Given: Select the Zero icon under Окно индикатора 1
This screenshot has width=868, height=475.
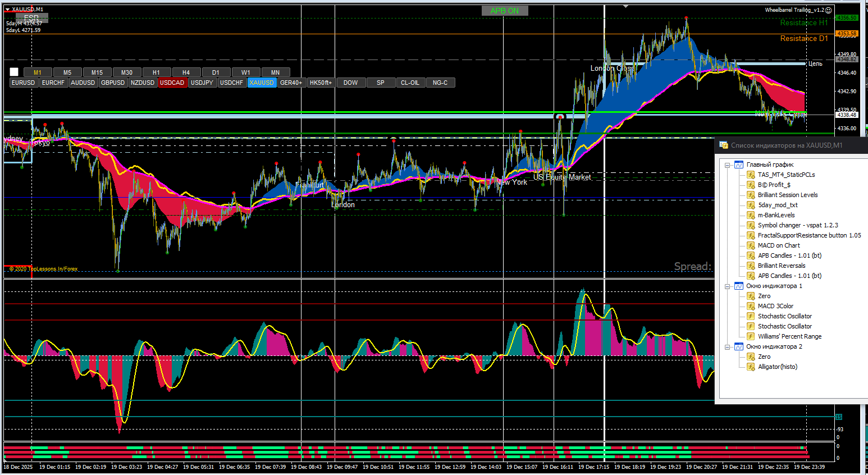Looking at the screenshot, I should [751, 296].
